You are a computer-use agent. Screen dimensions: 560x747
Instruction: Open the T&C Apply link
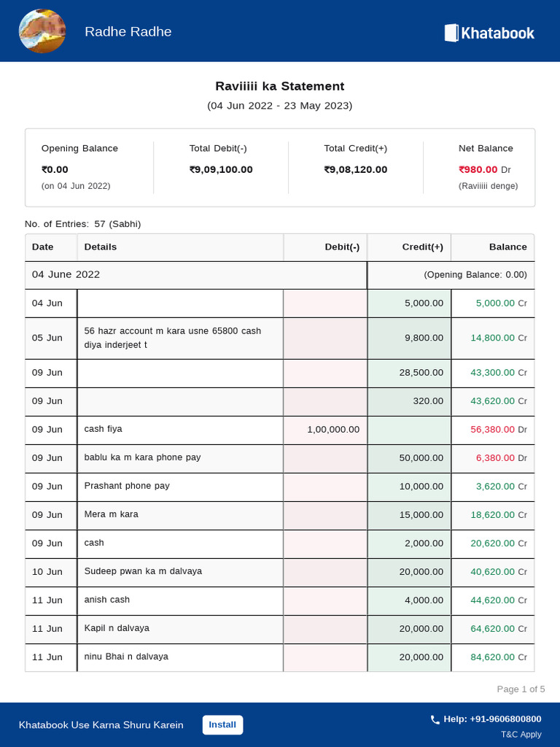coord(521,735)
